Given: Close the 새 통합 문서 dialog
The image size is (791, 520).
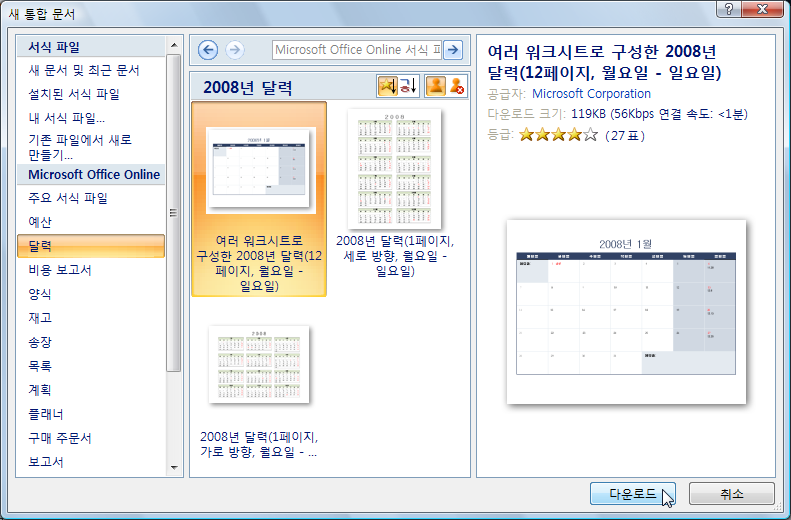Looking at the screenshot, I should tap(763, 9).
